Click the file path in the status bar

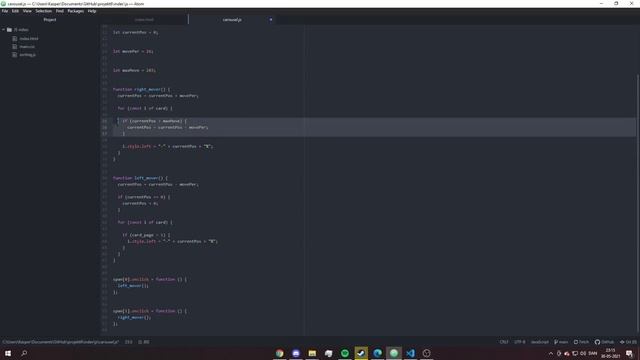60,342
